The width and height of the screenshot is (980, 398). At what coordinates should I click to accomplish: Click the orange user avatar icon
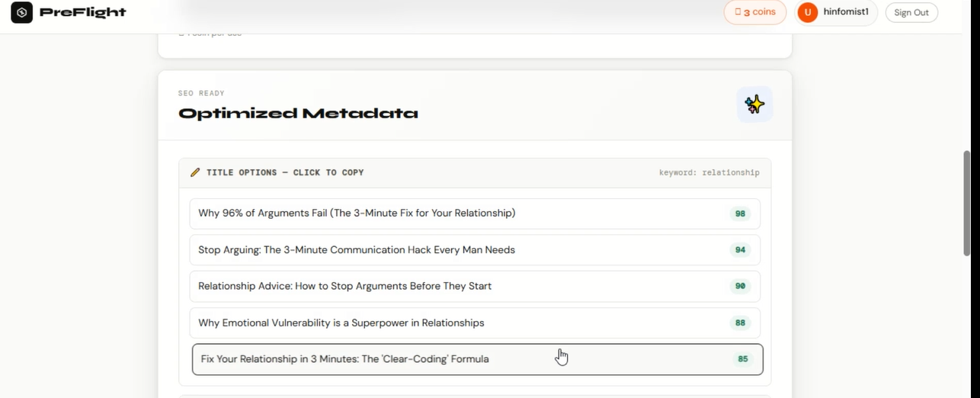pyautogui.click(x=808, y=12)
